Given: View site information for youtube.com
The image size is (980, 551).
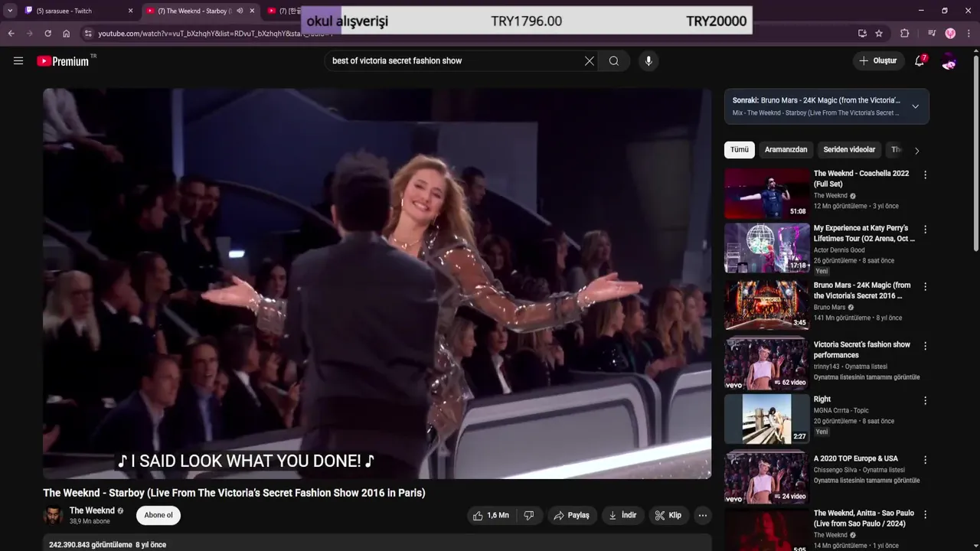Looking at the screenshot, I should point(88,34).
